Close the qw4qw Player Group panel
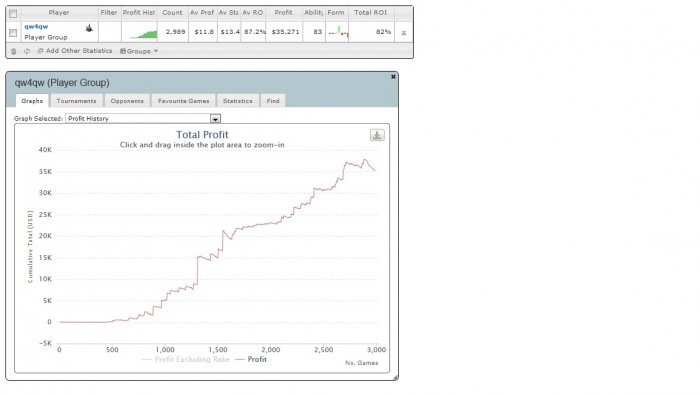Screen dimensions: 700x394 393,77
